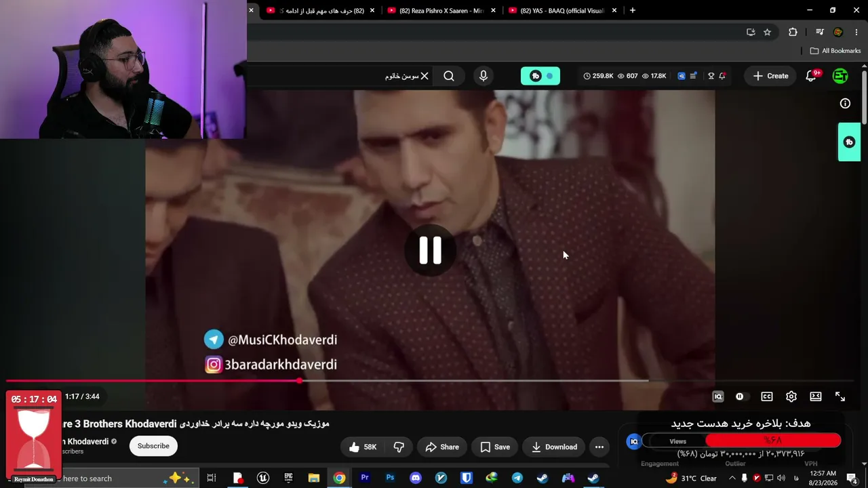868x488 pixels.
Task: Switch to the Persian-titled YouTube tab
Action: coord(321,10)
